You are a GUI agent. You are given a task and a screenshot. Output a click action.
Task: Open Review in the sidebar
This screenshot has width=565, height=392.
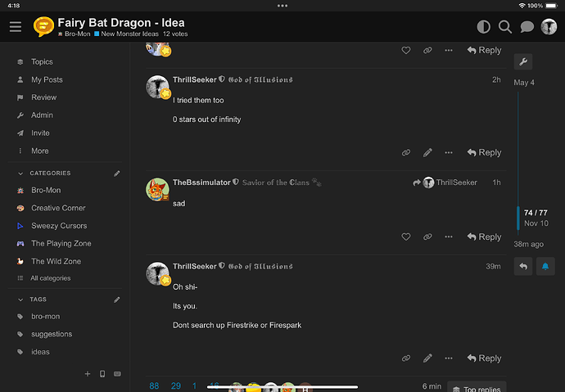tap(44, 97)
